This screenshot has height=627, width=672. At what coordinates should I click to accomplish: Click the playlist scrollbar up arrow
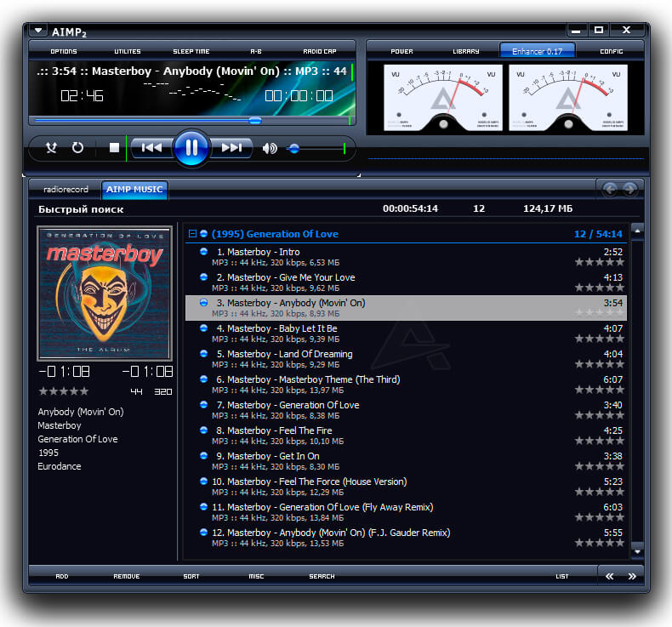(637, 231)
